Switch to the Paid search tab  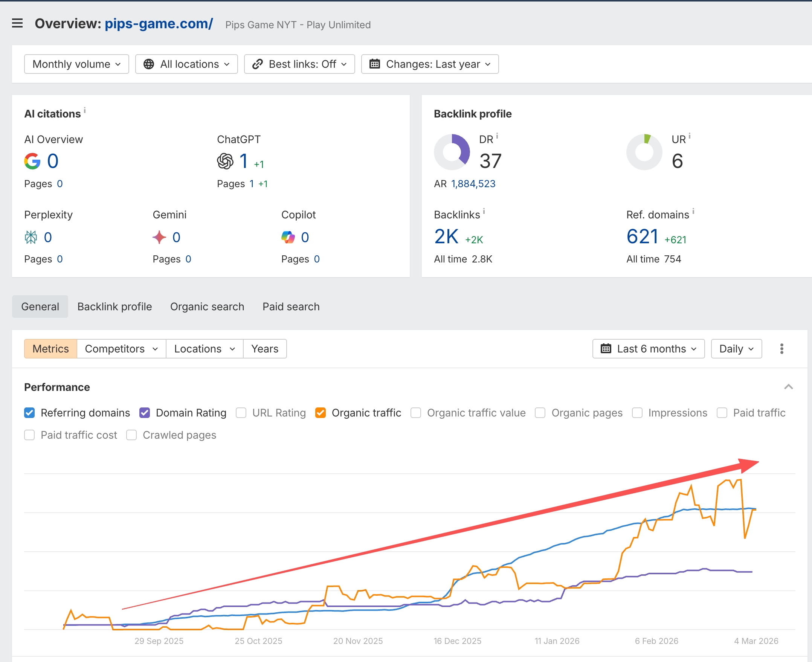(x=291, y=306)
